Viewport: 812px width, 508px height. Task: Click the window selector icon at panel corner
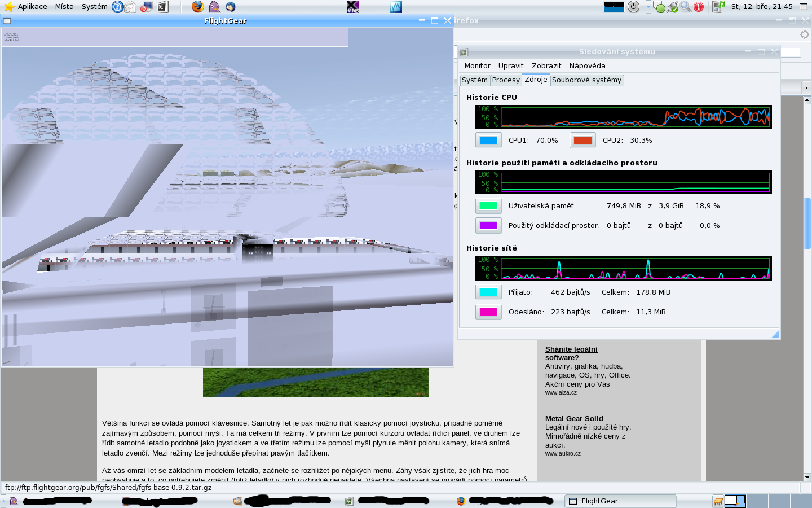(x=804, y=7)
